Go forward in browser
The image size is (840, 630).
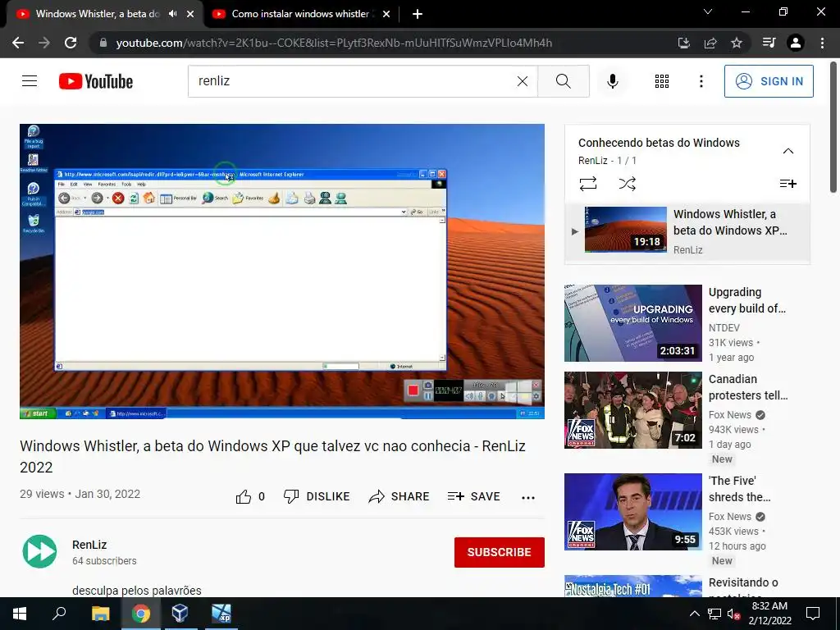pos(44,43)
